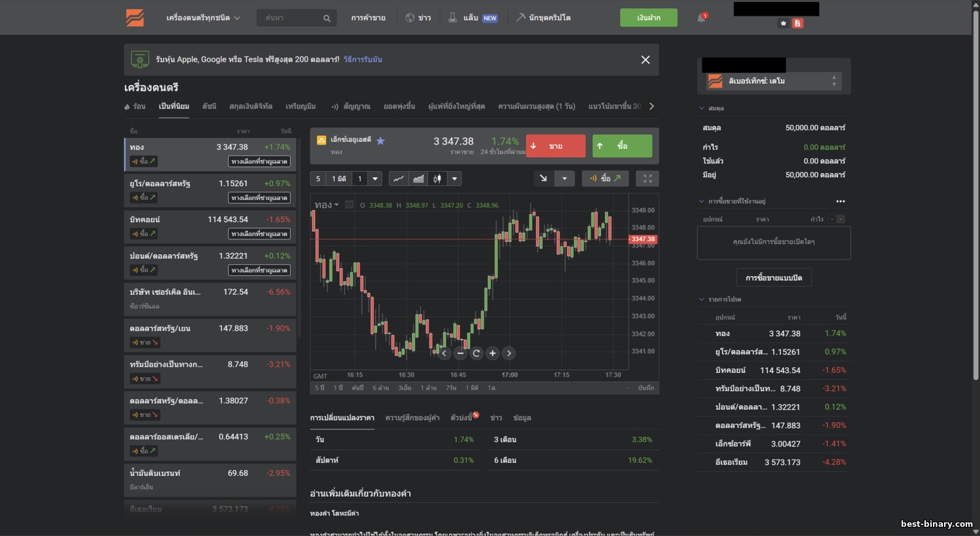
Task: Open the ความรู้สึกของผู้ค้า tab below the chart
Action: pyautogui.click(x=412, y=418)
